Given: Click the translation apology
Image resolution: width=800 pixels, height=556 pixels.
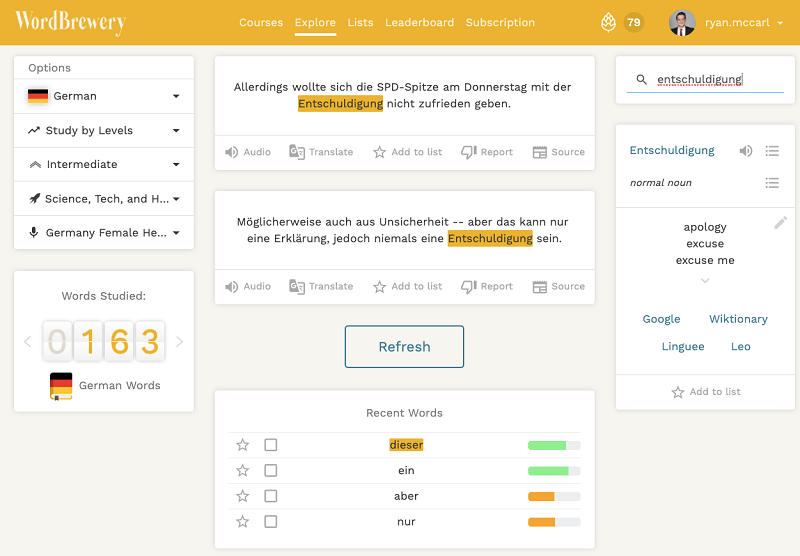Looking at the screenshot, I should pyautogui.click(x=705, y=227).
